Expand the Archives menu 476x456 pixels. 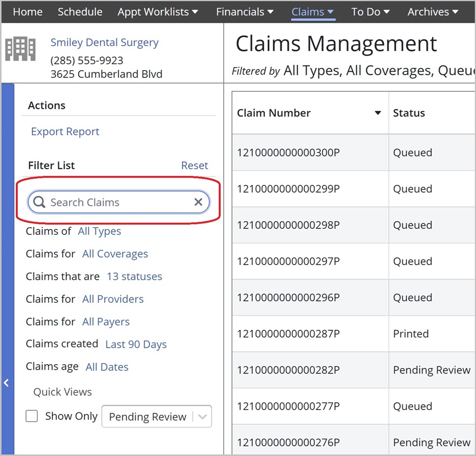[433, 12]
